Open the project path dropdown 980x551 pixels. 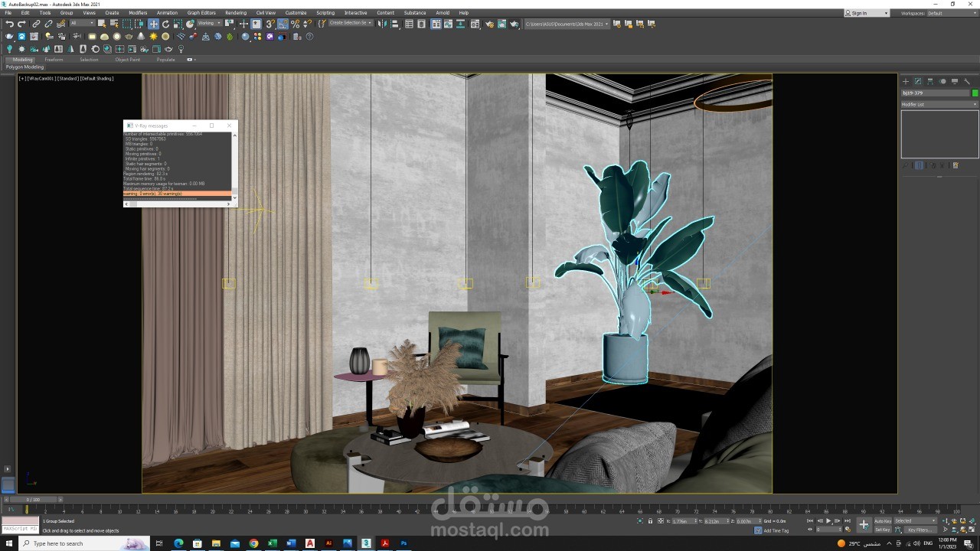(567, 24)
